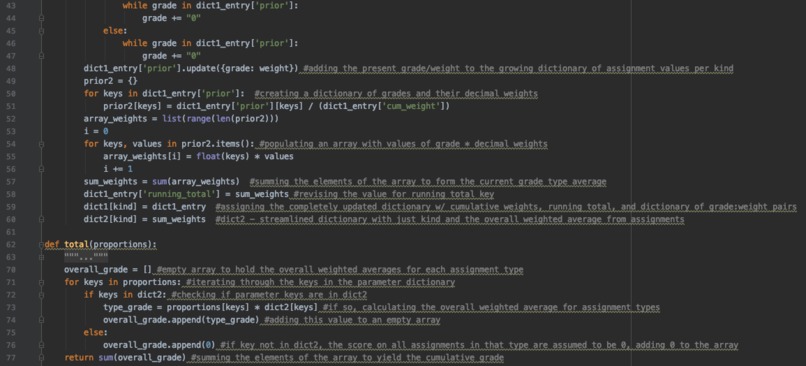The height and width of the screenshot is (366, 806).
Task: Click 'if keys in dict2:' condition
Action: 125,295
